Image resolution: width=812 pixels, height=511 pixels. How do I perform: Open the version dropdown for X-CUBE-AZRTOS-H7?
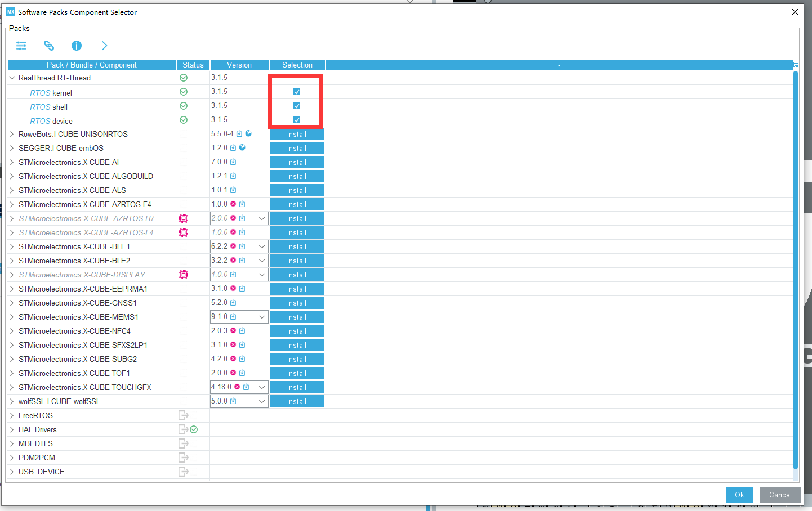(262, 218)
